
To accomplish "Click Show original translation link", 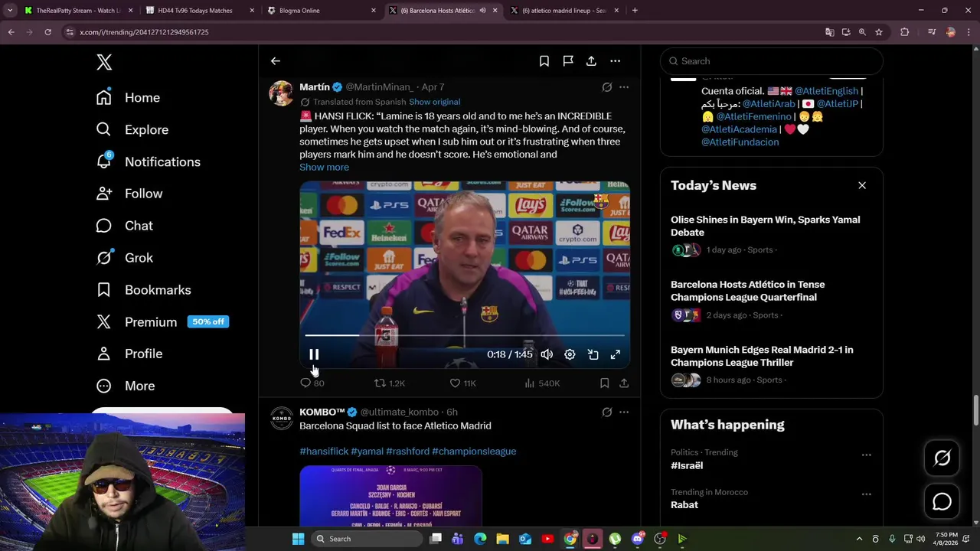I will point(434,102).
